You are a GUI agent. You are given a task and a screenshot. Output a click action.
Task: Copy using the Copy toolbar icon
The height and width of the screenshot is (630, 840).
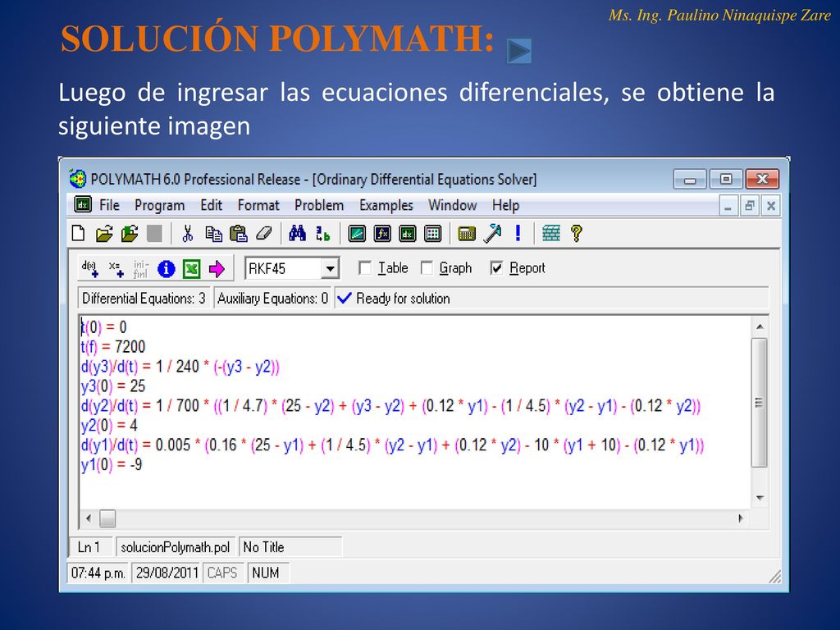213,234
